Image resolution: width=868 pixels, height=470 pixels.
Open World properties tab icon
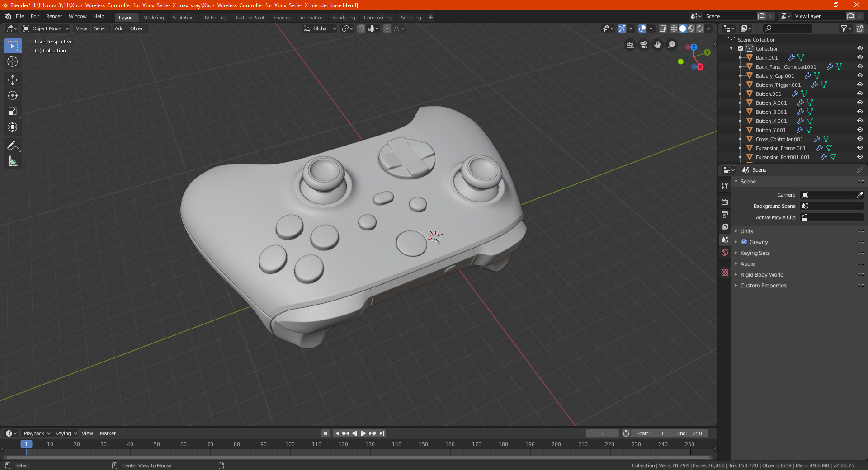(x=725, y=253)
